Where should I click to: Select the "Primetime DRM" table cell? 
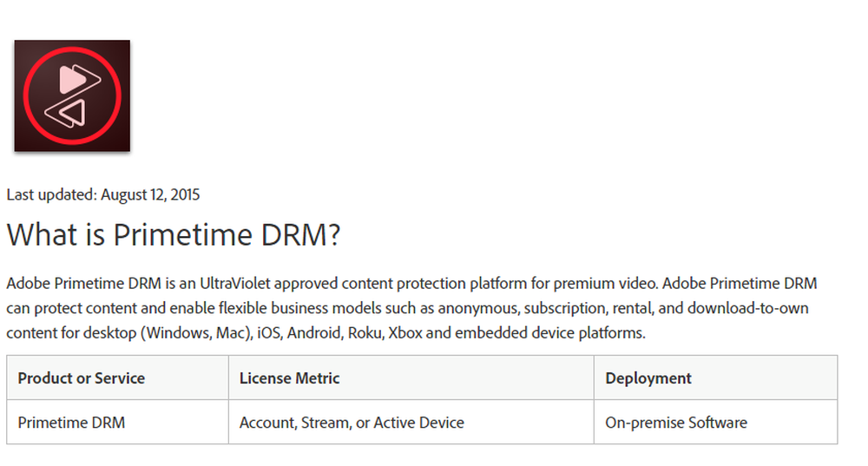117,423
